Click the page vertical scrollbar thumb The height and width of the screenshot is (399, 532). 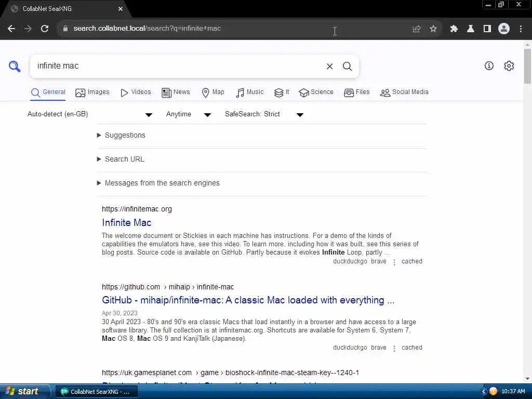click(x=527, y=66)
